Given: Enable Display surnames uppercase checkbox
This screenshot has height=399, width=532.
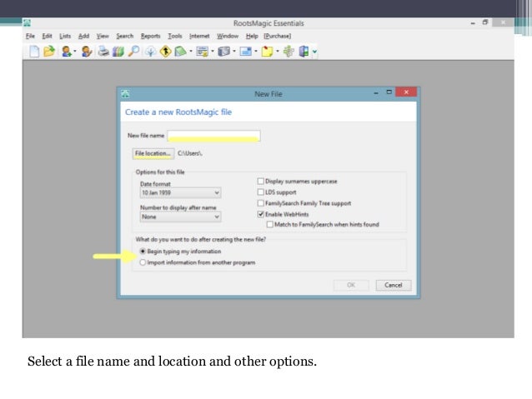Looking at the screenshot, I should pyautogui.click(x=260, y=182).
